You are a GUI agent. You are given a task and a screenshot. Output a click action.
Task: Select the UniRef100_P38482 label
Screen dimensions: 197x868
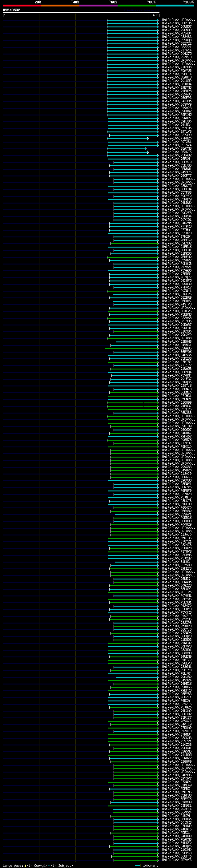[176, 155]
